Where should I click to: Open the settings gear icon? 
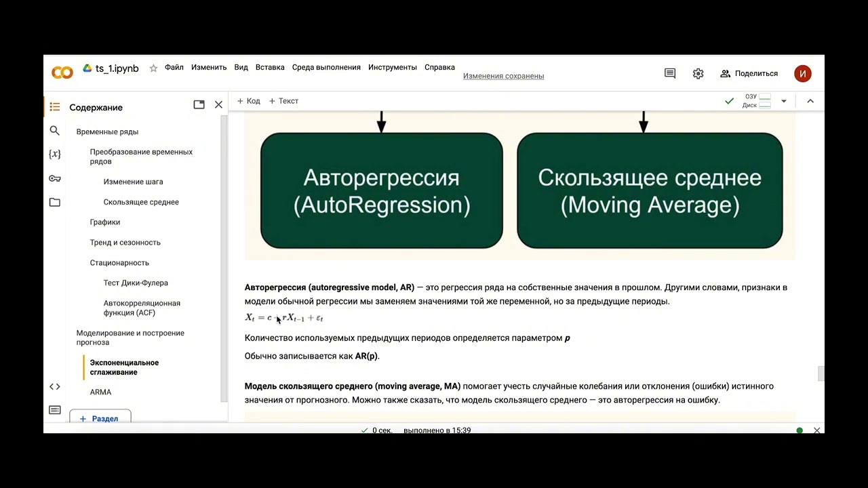click(x=698, y=73)
